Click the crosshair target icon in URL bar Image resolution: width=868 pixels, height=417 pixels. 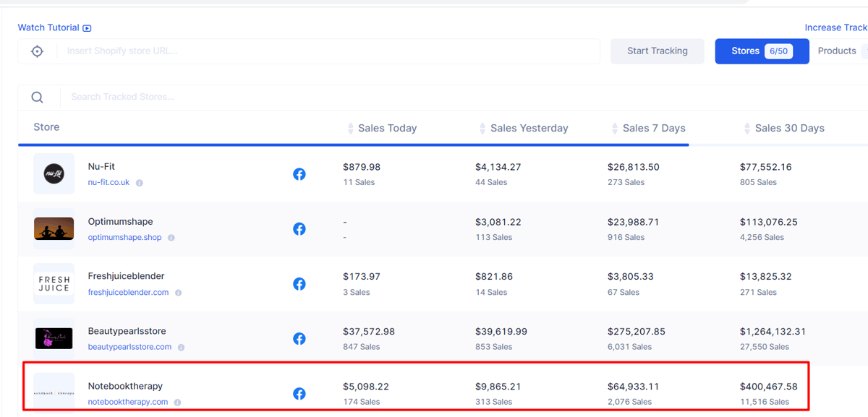click(38, 51)
